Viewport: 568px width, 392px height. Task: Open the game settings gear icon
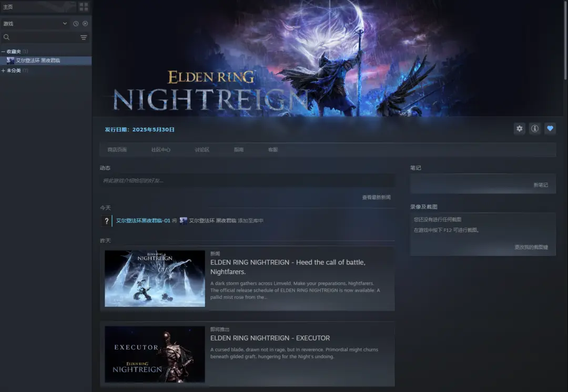point(520,129)
